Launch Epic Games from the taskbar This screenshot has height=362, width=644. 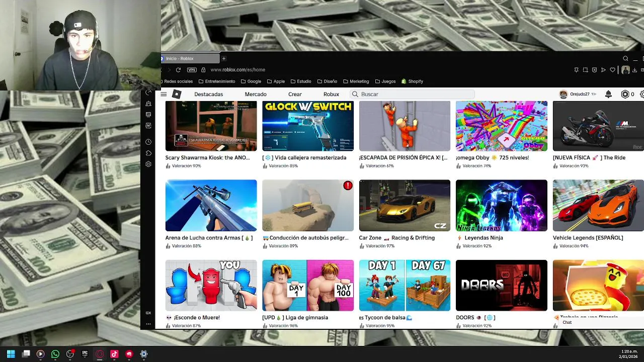coord(85,354)
